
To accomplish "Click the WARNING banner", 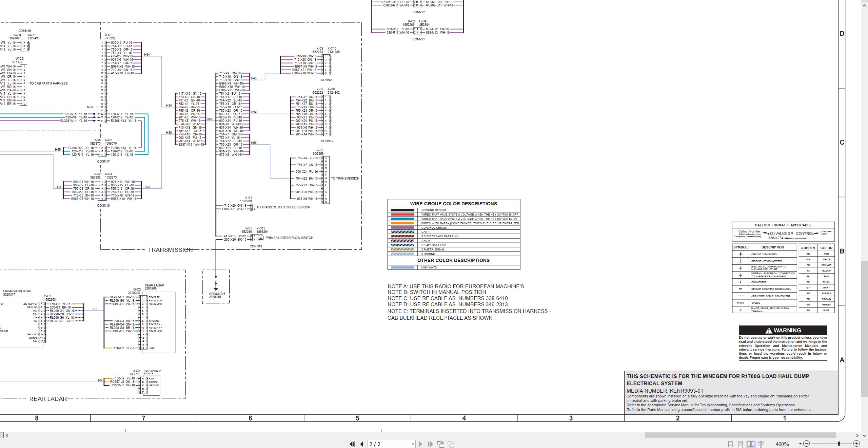I will coord(783,330).
